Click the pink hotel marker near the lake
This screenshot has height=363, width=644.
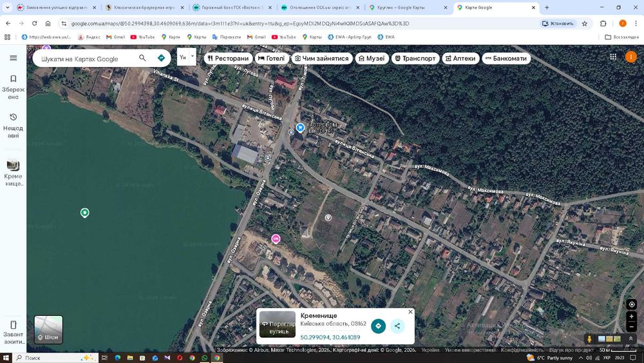point(276,239)
